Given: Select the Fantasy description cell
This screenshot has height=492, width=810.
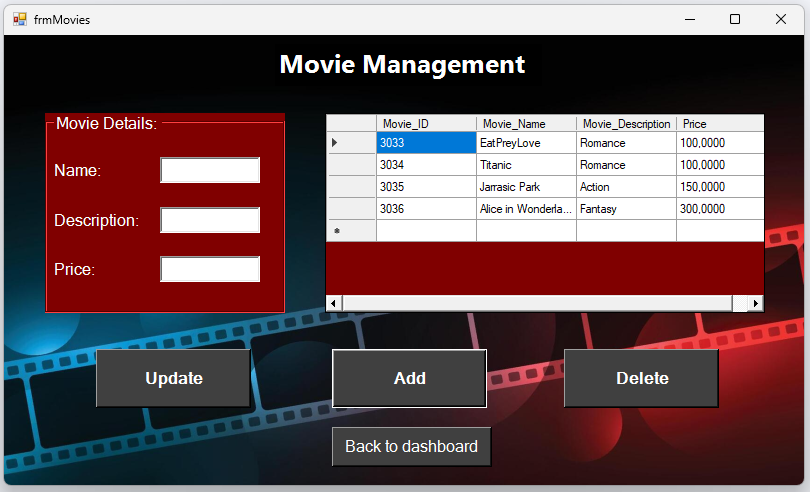Looking at the screenshot, I should coord(626,209).
